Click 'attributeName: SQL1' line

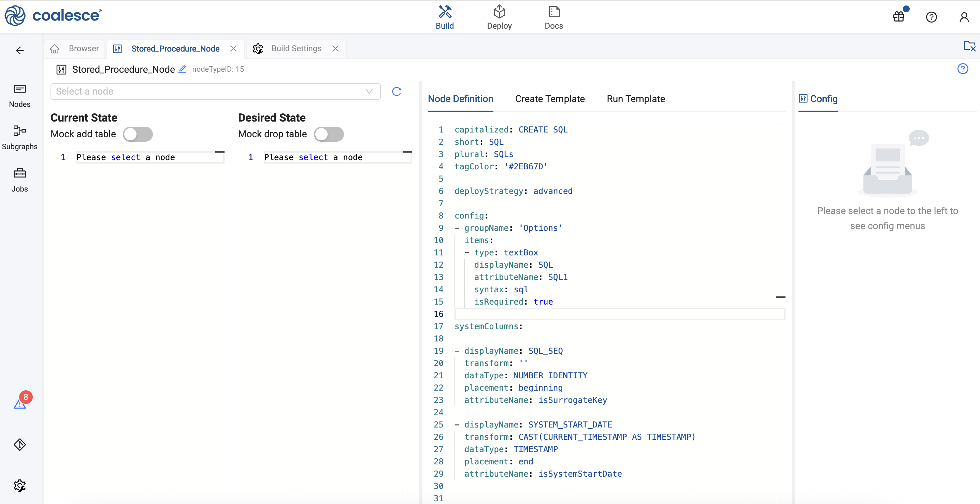[521, 277]
